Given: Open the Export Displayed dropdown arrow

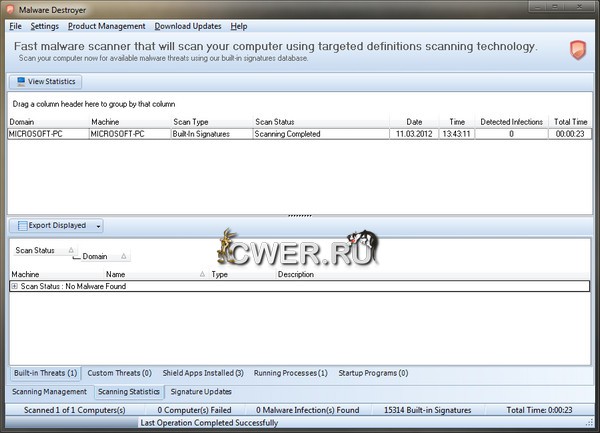Looking at the screenshot, I should pos(98,226).
